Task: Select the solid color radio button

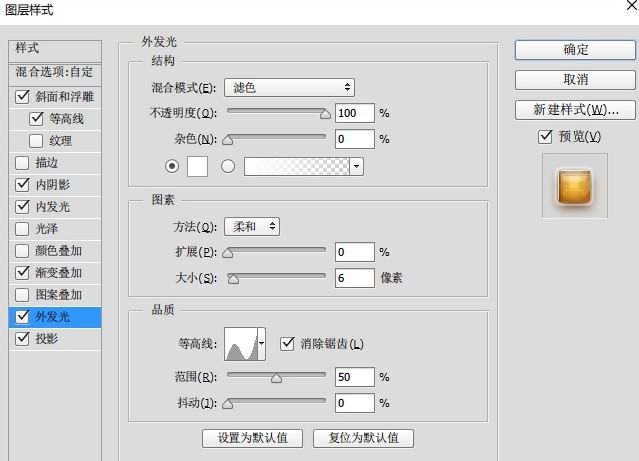Action: click(x=172, y=166)
